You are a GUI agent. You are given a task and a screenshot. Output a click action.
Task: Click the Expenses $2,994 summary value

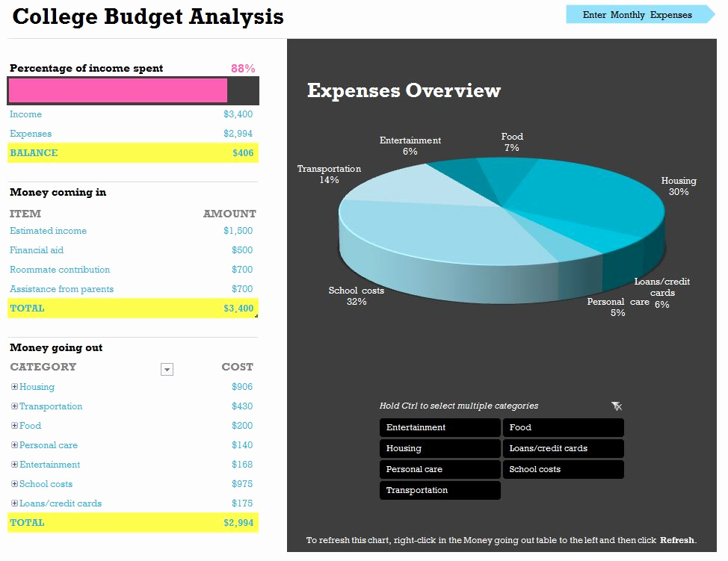[238, 134]
